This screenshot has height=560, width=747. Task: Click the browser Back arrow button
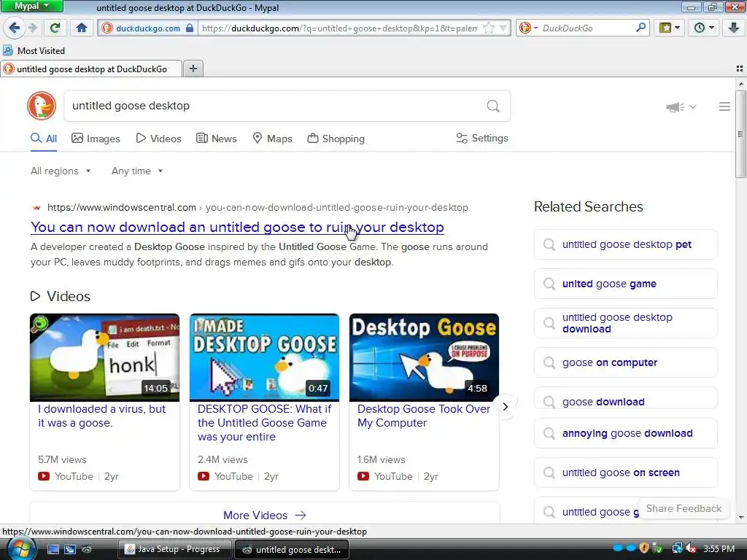[x=15, y=28]
